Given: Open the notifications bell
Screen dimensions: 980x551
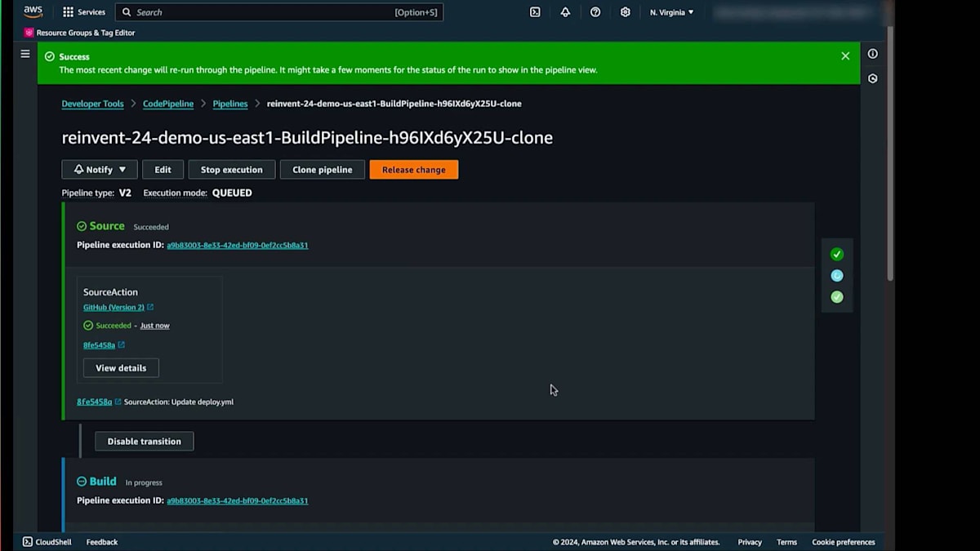Looking at the screenshot, I should click(565, 12).
